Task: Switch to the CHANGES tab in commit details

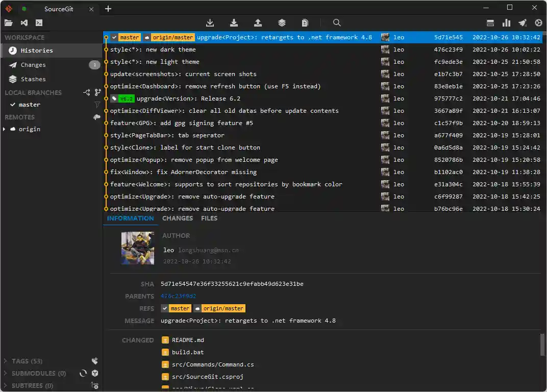Action: tap(177, 218)
